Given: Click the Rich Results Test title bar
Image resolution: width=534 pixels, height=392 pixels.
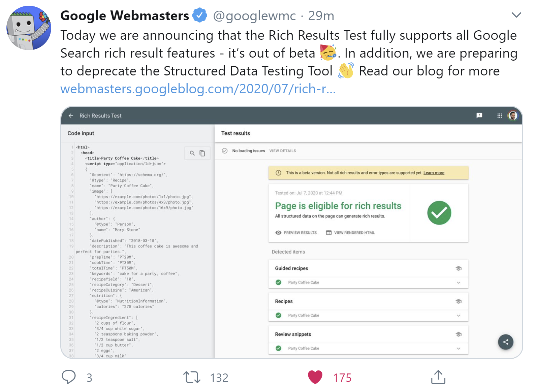Looking at the screenshot, I should [100, 116].
